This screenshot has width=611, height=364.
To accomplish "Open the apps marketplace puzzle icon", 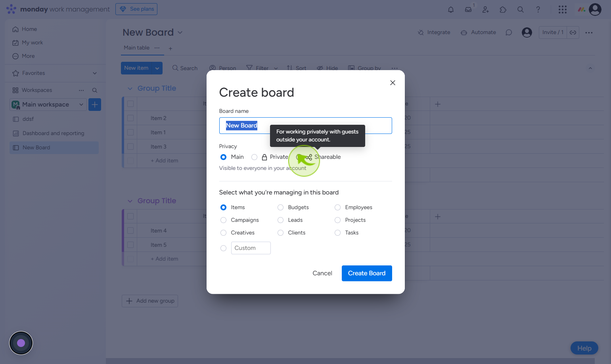I will tap(503, 10).
